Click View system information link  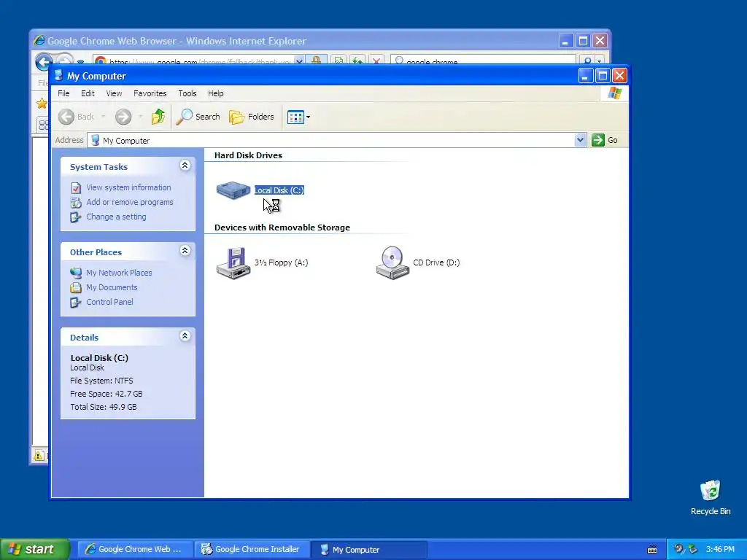(x=128, y=187)
